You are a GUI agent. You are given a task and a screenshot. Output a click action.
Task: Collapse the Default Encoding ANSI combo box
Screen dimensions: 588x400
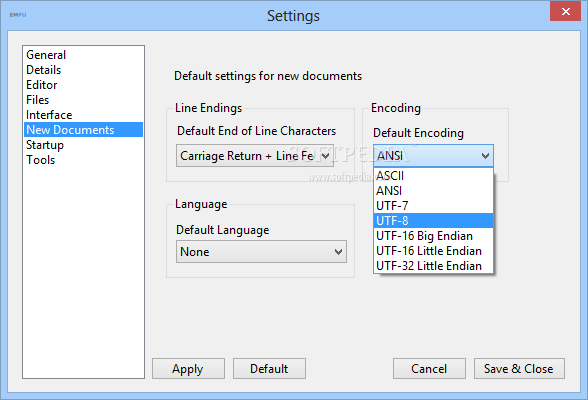coord(433,156)
